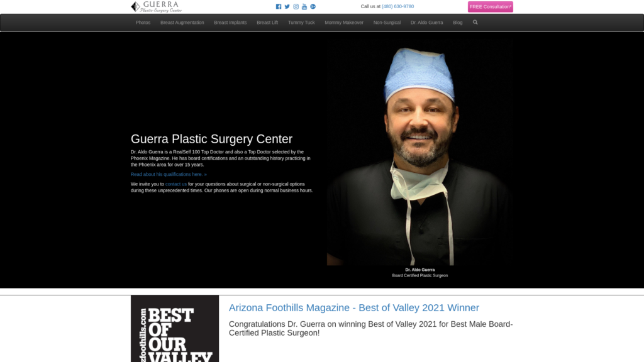Open Arizona Foothills Magazine Best of Valley heading
This screenshot has height=362, width=644.
(353, 307)
